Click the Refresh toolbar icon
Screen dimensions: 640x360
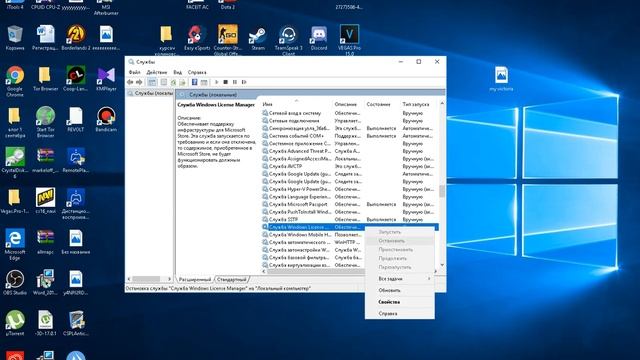tap(173, 82)
